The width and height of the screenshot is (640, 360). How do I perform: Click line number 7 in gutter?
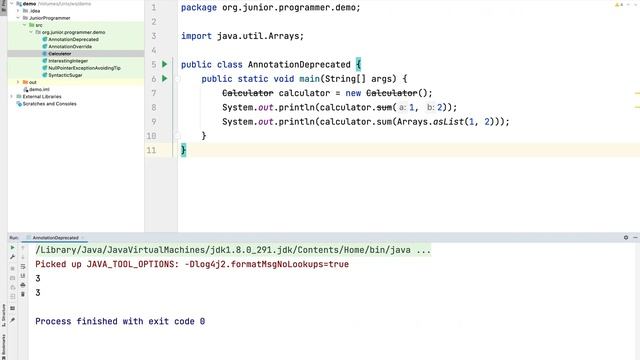coord(154,93)
